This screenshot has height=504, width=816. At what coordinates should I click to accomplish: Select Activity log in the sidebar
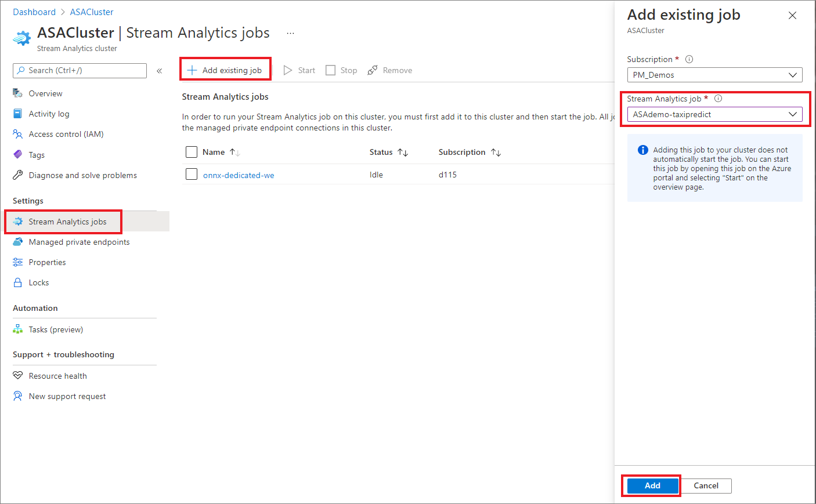click(x=48, y=114)
